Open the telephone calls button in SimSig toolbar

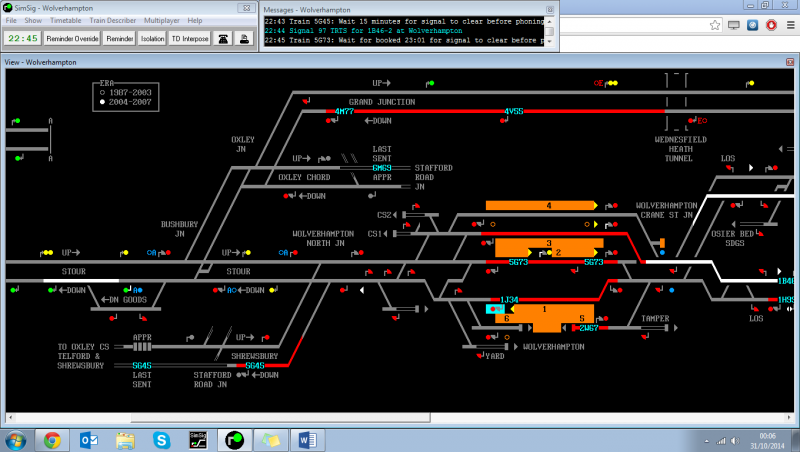(223, 39)
